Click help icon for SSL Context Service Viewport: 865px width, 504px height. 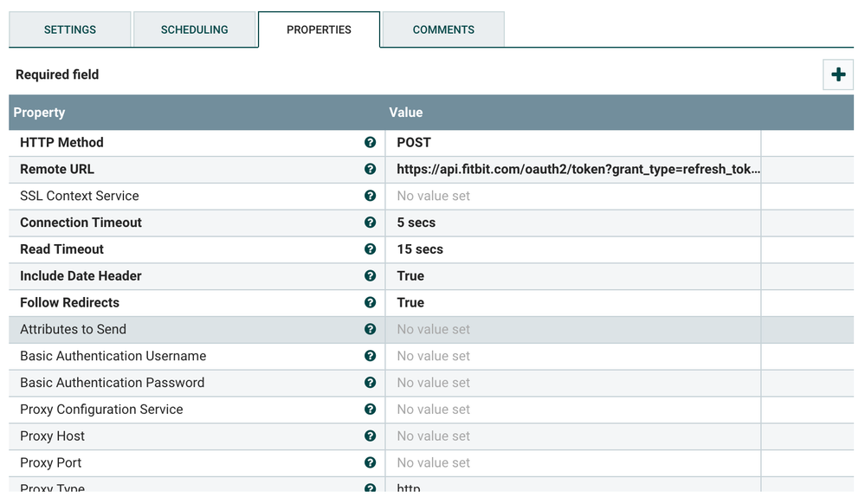[x=371, y=197]
